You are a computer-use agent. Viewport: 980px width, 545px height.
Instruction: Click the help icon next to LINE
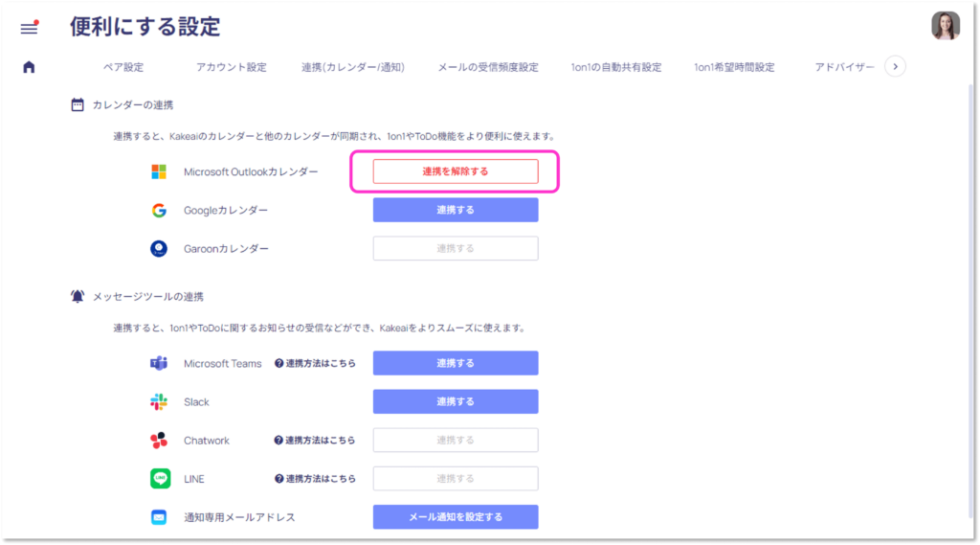tap(278, 479)
